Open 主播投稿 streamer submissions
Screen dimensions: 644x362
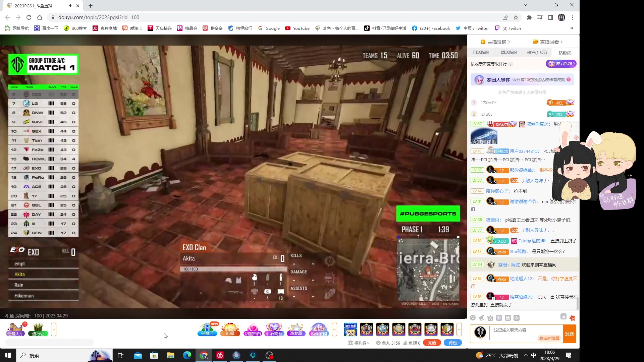tap(495, 42)
